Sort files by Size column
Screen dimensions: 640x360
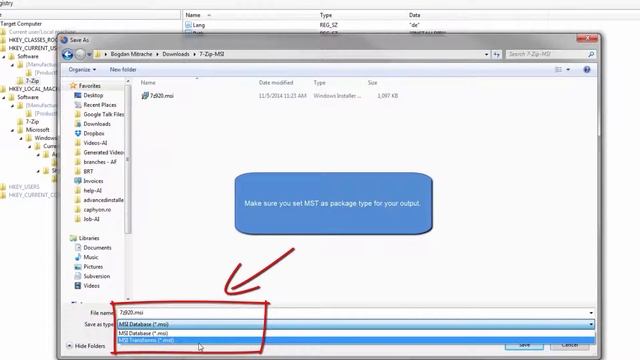(372, 82)
